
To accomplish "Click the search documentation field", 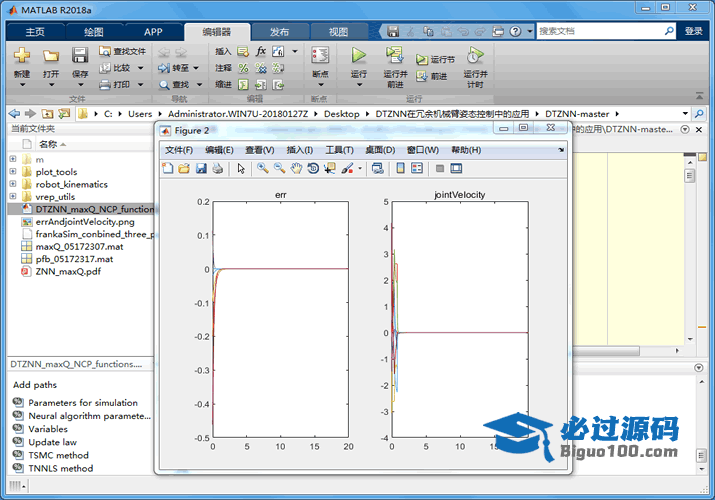I will pyautogui.click(x=600, y=31).
